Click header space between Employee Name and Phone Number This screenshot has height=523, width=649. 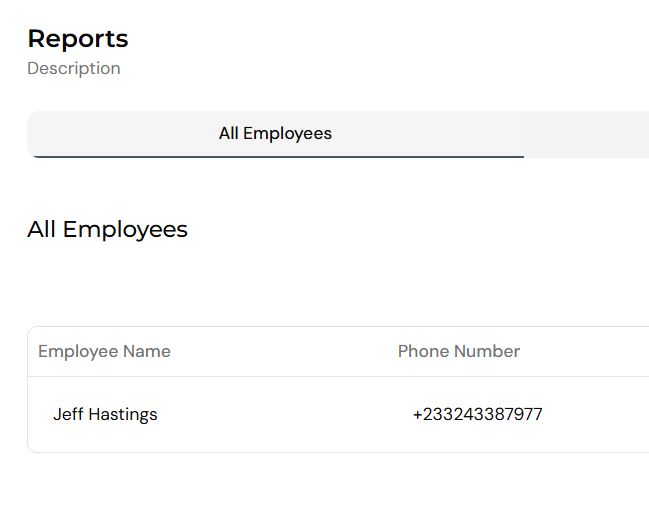coord(285,351)
